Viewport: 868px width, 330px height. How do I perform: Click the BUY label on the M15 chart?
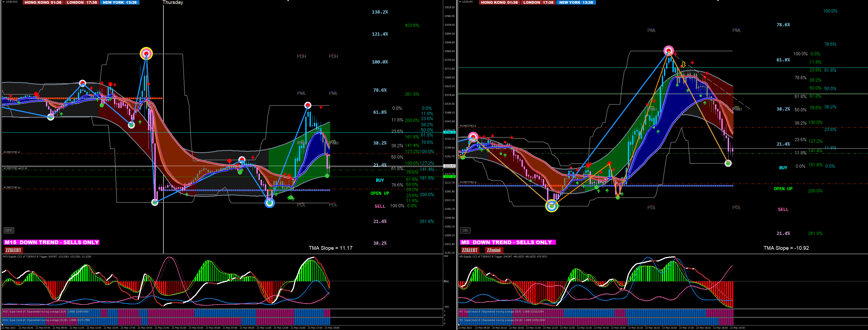click(x=380, y=180)
